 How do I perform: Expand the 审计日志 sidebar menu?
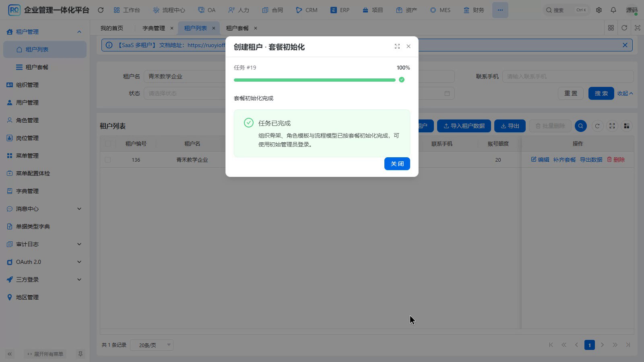click(x=45, y=244)
